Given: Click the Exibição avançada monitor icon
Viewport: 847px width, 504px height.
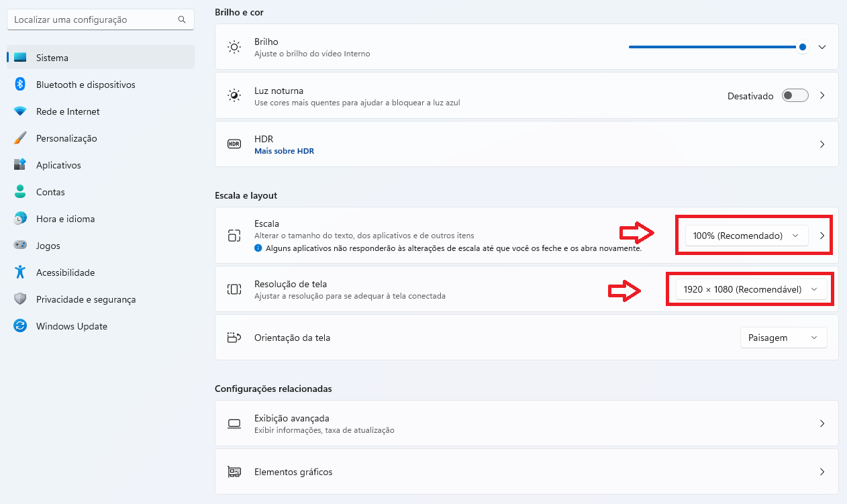Looking at the screenshot, I should pos(234,423).
